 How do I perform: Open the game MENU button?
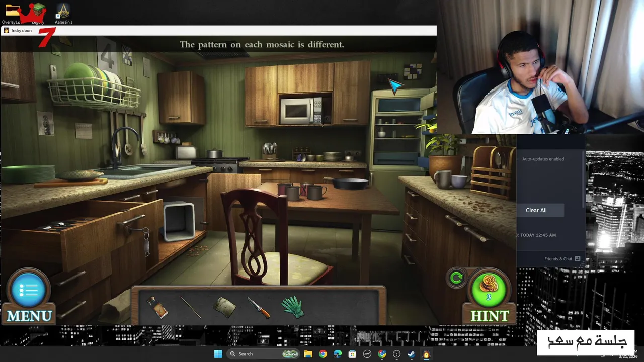[x=29, y=297]
